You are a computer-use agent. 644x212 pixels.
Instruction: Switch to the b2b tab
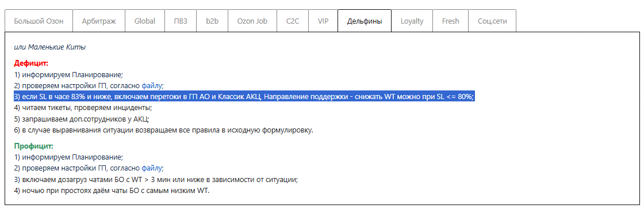click(x=212, y=21)
